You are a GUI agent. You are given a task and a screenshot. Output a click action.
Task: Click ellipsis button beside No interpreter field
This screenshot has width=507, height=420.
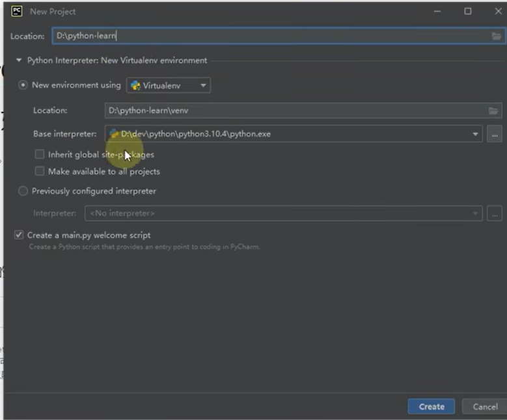click(x=495, y=213)
